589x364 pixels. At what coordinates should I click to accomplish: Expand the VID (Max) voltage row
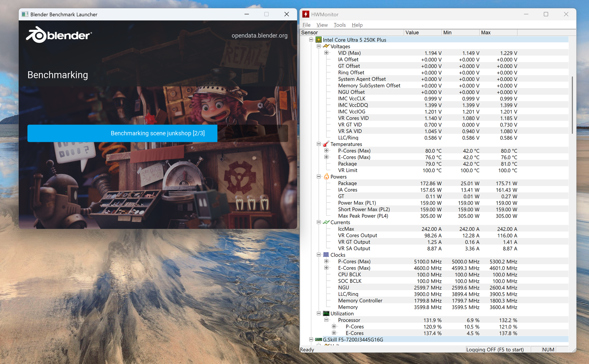pyautogui.click(x=326, y=53)
